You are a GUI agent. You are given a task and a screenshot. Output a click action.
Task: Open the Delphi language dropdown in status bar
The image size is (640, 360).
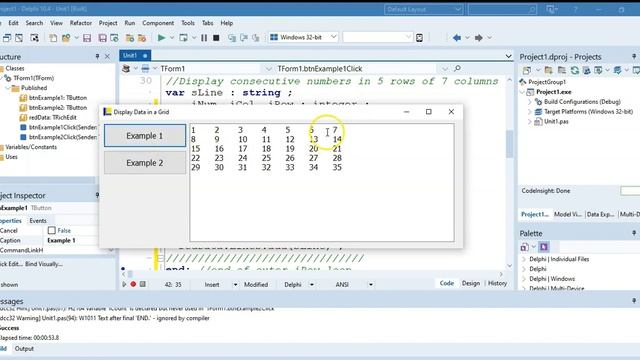coord(311,284)
